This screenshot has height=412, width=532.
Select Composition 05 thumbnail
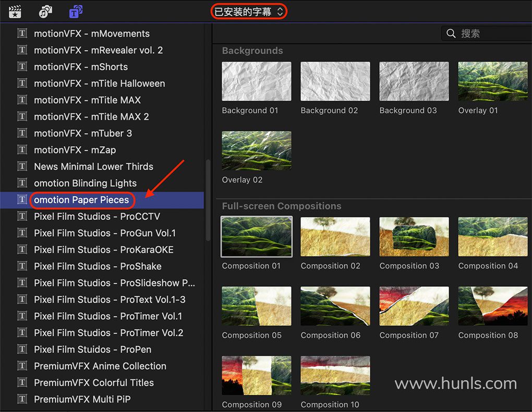[257, 306]
